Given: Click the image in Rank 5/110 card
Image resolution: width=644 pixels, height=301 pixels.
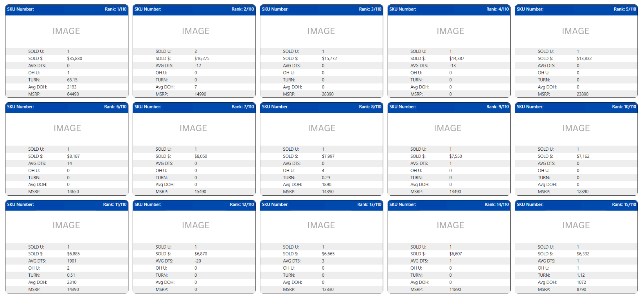Looking at the screenshot, I should tap(575, 31).
